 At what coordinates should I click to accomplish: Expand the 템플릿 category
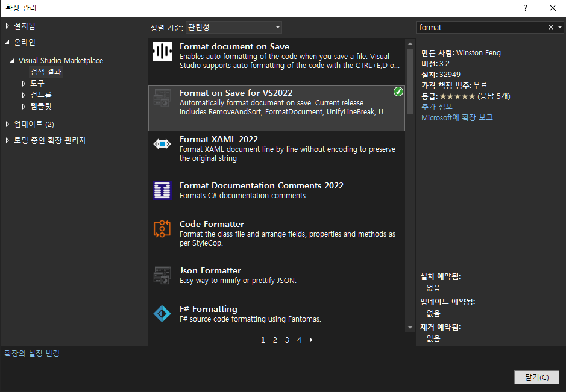[x=24, y=107]
